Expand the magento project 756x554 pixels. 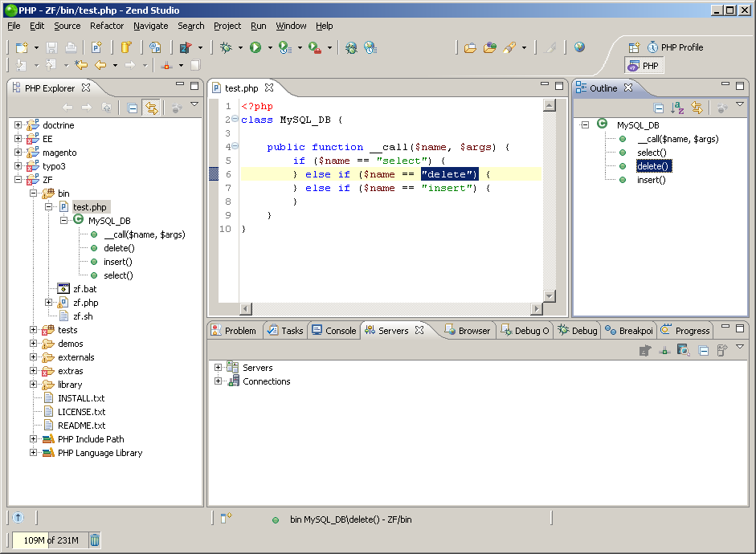pos(18,153)
